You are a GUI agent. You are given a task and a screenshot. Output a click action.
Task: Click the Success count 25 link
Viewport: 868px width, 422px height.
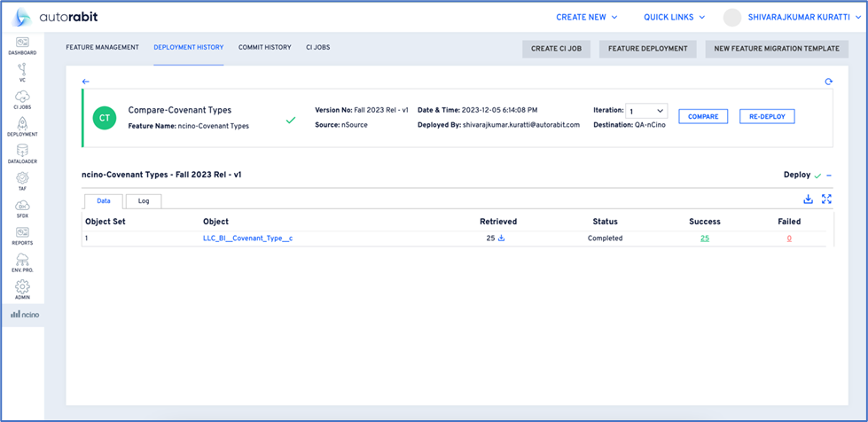pos(704,238)
